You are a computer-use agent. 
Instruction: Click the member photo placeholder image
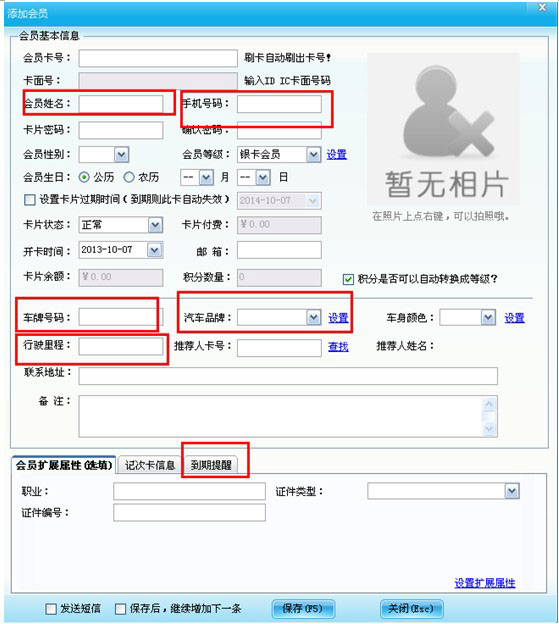click(x=443, y=129)
